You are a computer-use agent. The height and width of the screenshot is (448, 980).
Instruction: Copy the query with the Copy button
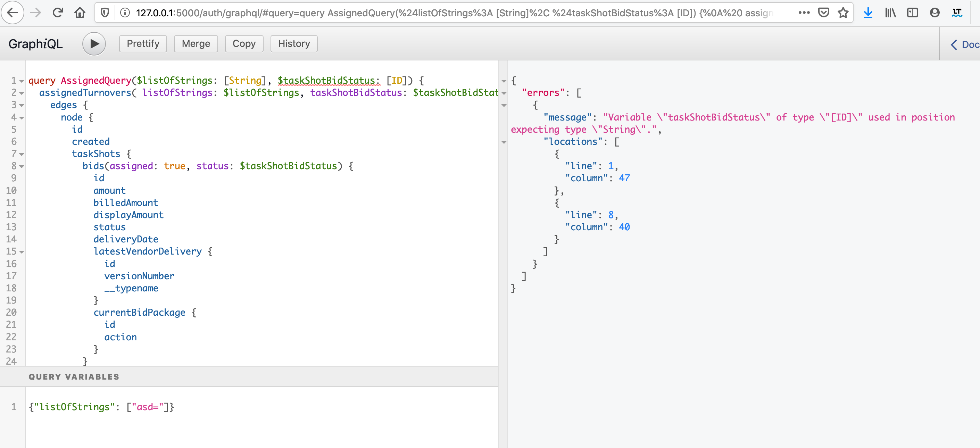click(x=244, y=43)
